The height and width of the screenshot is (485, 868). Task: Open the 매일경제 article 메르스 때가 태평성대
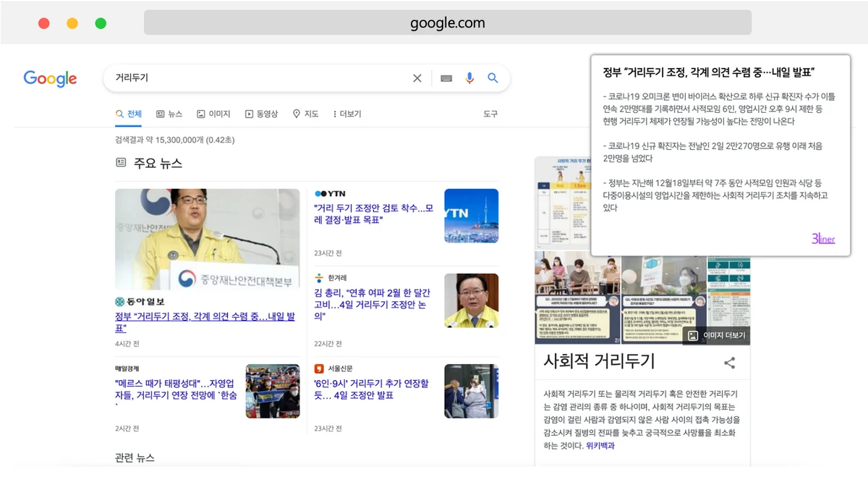[176, 395]
